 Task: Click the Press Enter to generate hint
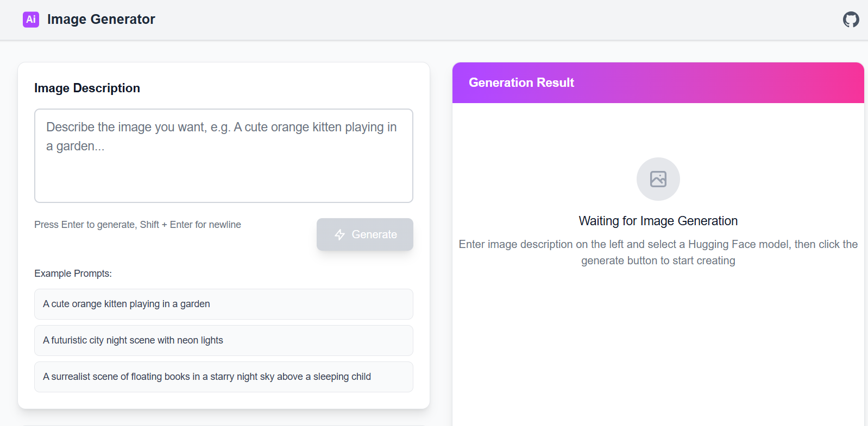point(137,225)
